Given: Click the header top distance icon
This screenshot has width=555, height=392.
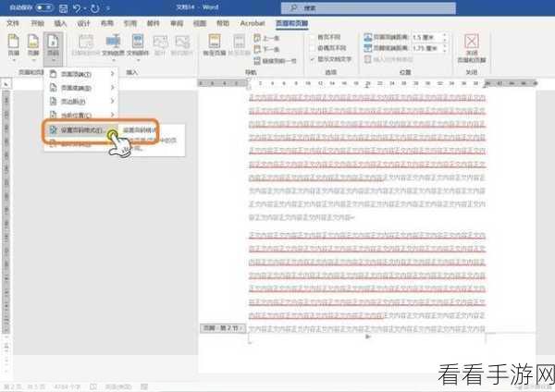Looking at the screenshot, I should click(368, 37).
